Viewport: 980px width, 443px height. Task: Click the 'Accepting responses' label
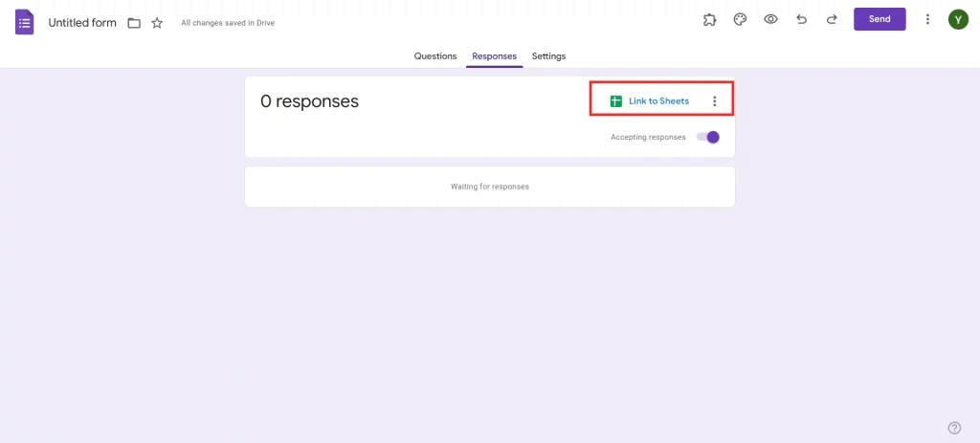click(x=648, y=138)
